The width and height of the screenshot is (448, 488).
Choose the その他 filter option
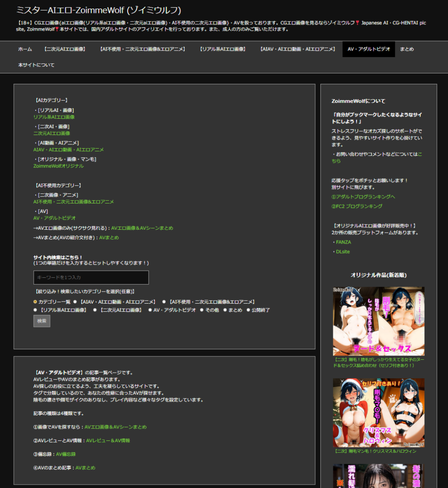tap(202, 310)
